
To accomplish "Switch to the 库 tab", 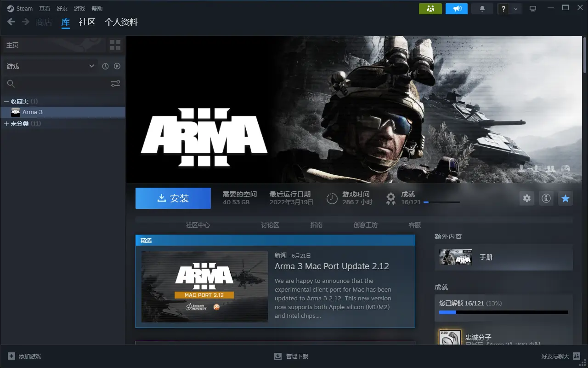I will tap(66, 22).
